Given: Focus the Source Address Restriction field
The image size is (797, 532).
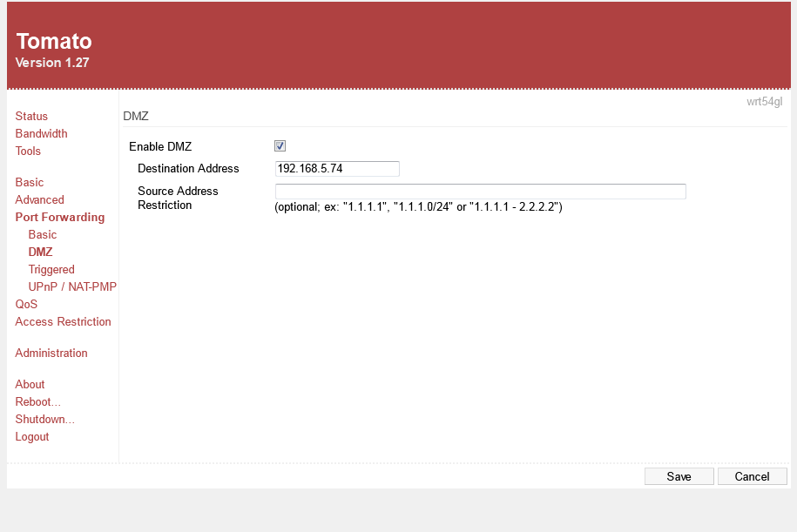Looking at the screenshot, I should (x=480, y=192).
